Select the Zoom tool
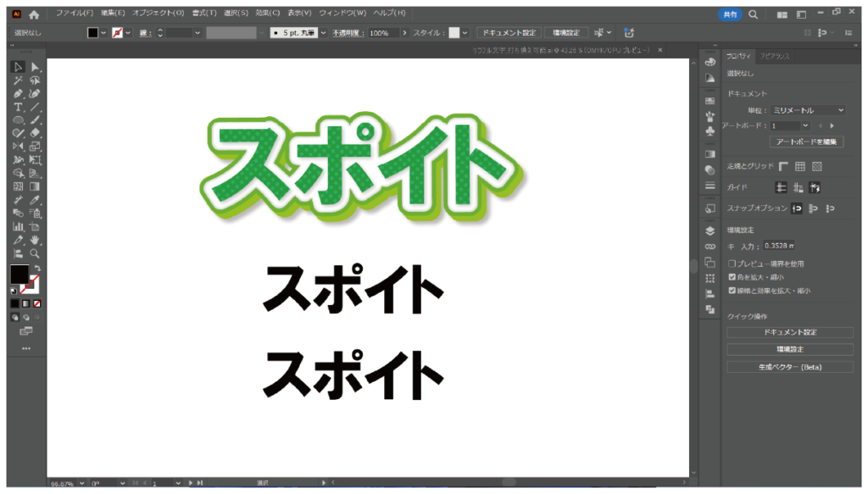The height and width of the screenshot is (494, 868). point(35,253)
